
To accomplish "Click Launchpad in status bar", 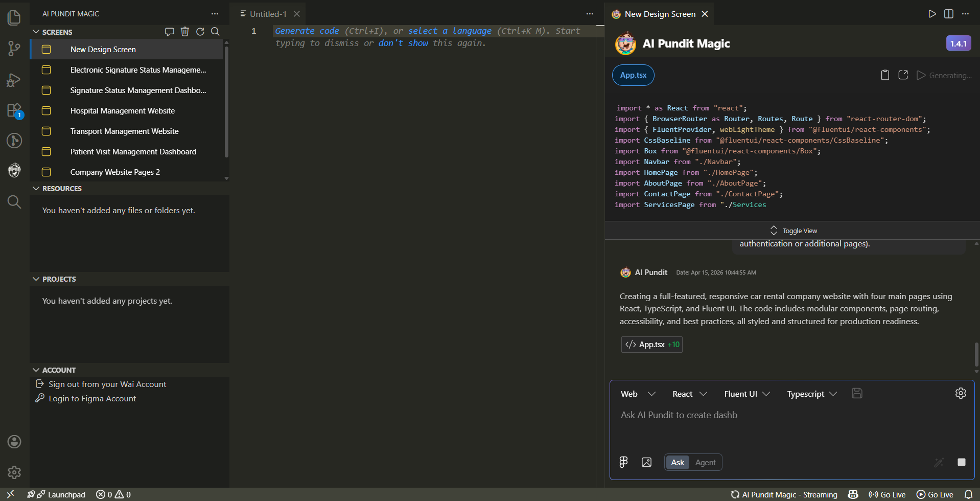I will coord(56,494).
